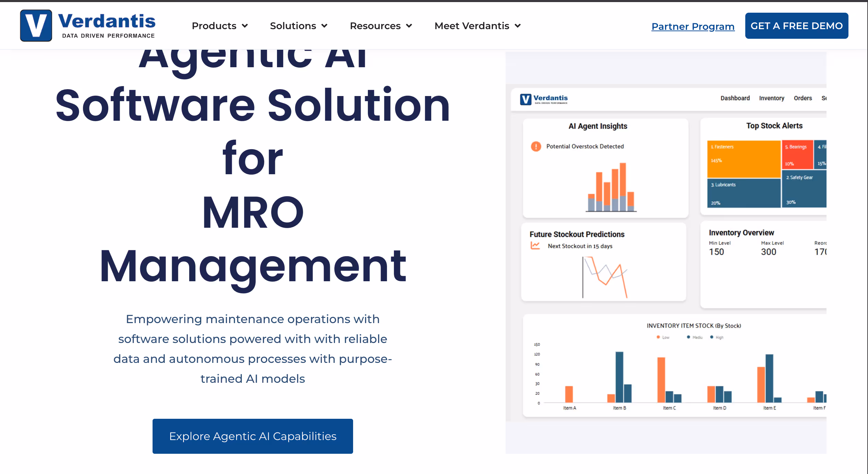Click the Partner Program link

click(693, 26)
